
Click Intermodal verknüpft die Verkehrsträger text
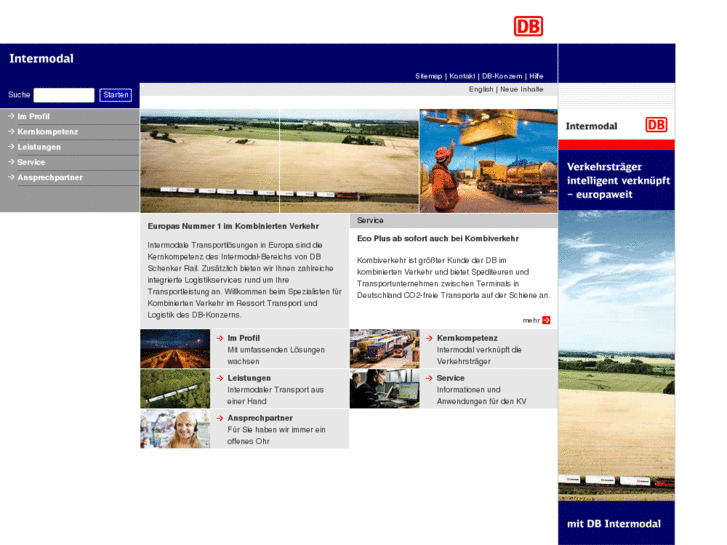[479, 355]
